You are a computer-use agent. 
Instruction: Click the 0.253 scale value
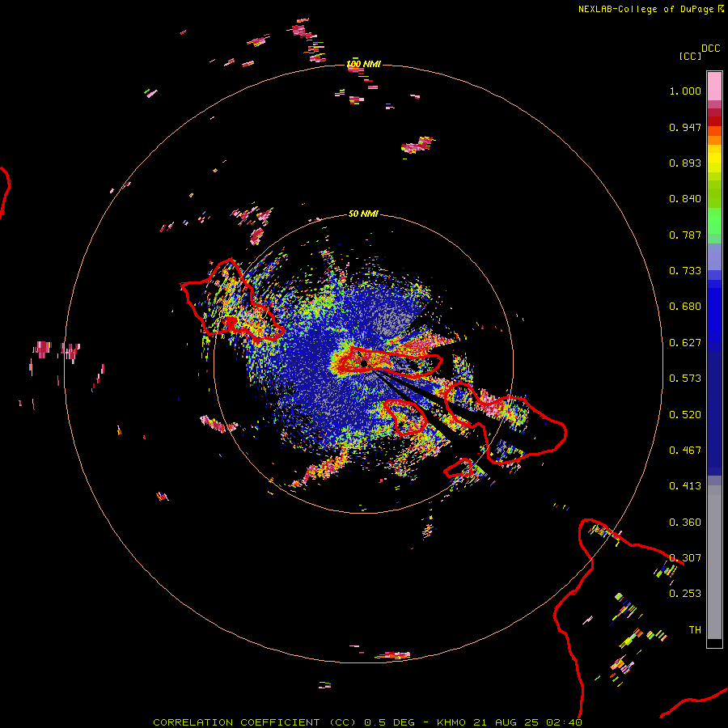(x=685, y=594)
